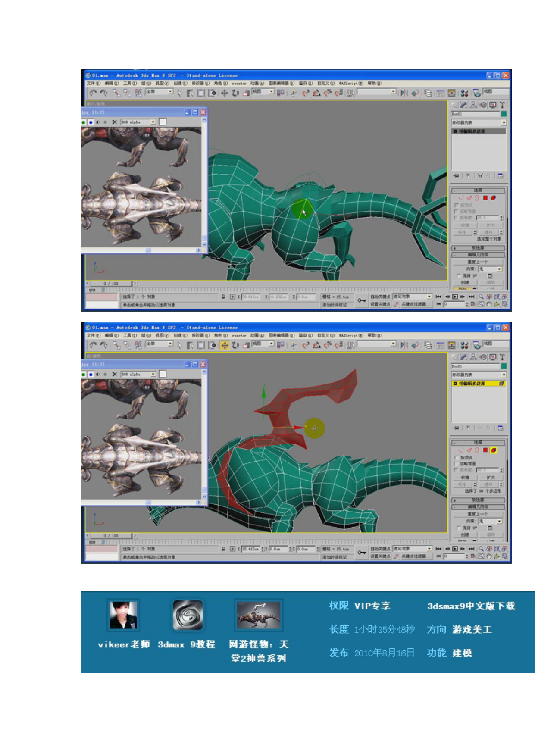Open 工具 menu in upper screenshot

(130, 83)
